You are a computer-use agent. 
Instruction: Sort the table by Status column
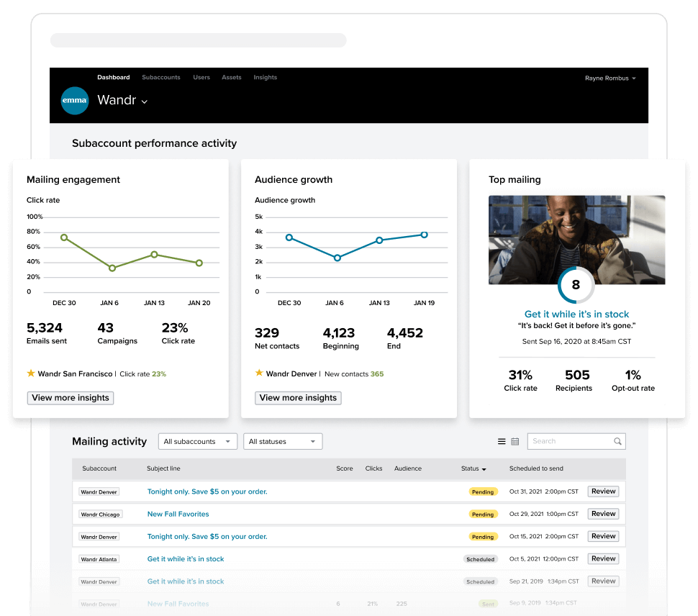click(473, 468)
